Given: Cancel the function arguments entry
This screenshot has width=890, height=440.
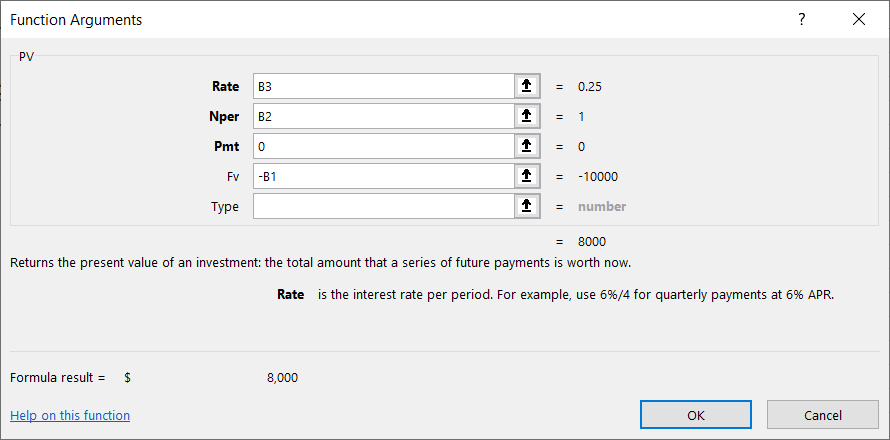Looking at the screenshot, I should 823,415.
